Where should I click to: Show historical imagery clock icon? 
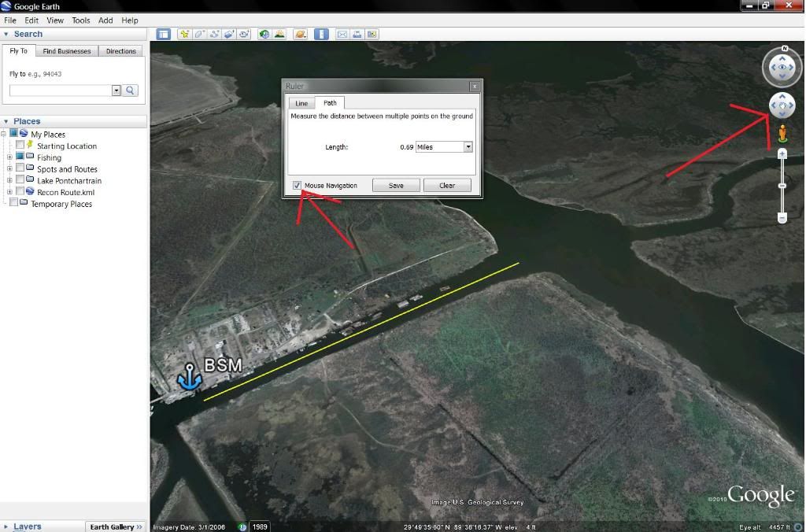pos(264,35)
